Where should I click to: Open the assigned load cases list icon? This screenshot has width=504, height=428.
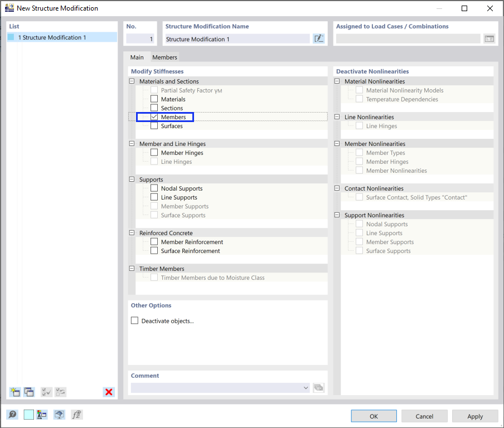[489, 39]
